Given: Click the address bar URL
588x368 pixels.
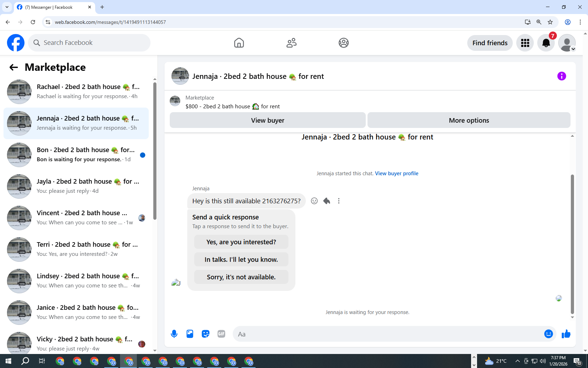Looking at the screenshot, I should click(x=110, y=22).
